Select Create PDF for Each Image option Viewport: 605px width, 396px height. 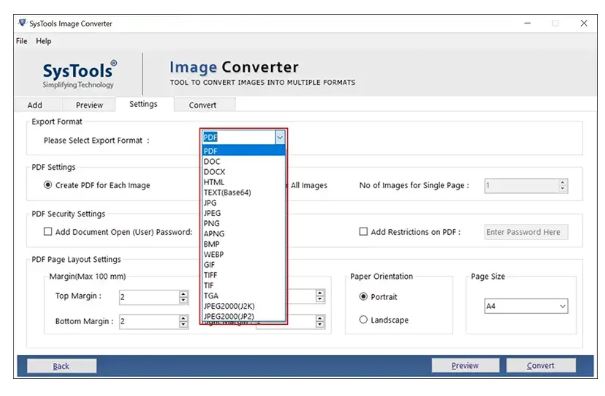click(47, 185)
